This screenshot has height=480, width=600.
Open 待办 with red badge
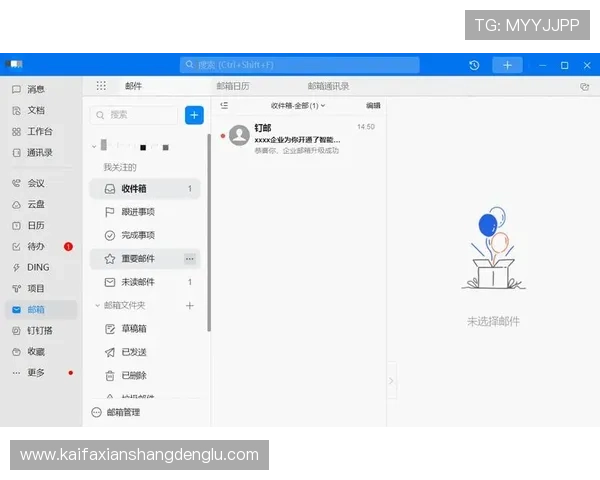tap(41, 247)
